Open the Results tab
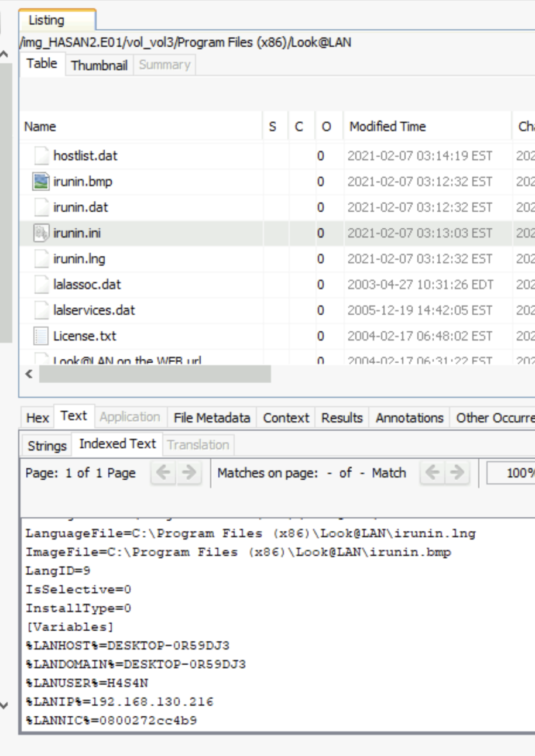Viewport: 535px width, 756px height. 342,418
